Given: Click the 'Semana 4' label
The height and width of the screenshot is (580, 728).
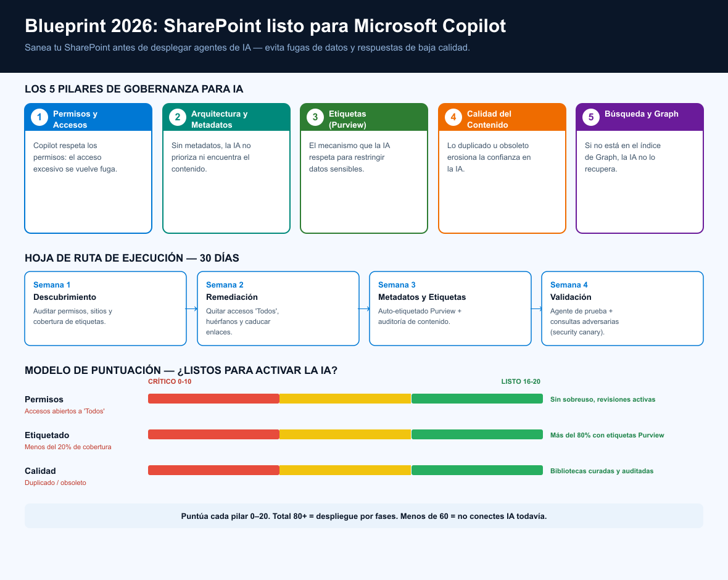Looking at the screenshot, I should pyautogui.click(x=569, y=284).
